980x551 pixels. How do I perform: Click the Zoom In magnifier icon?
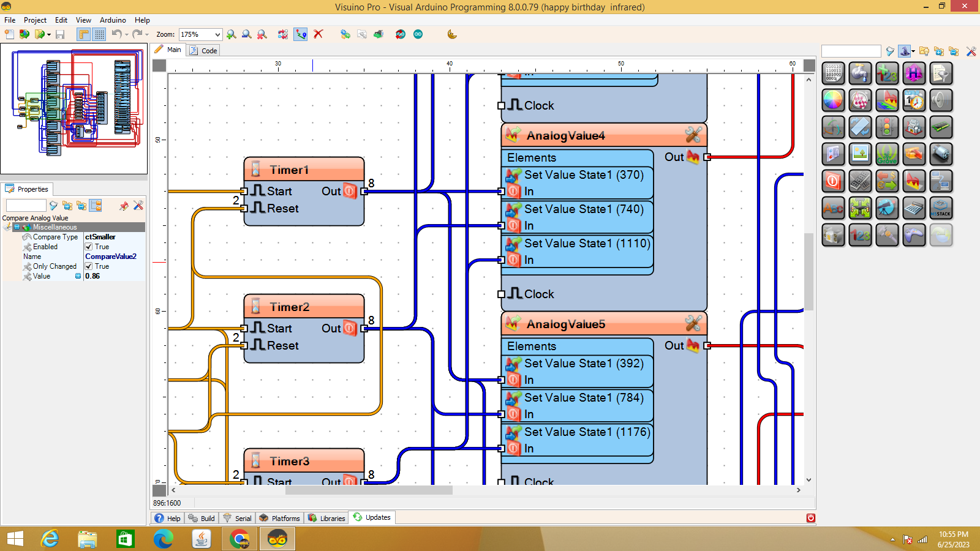(232, 34)
